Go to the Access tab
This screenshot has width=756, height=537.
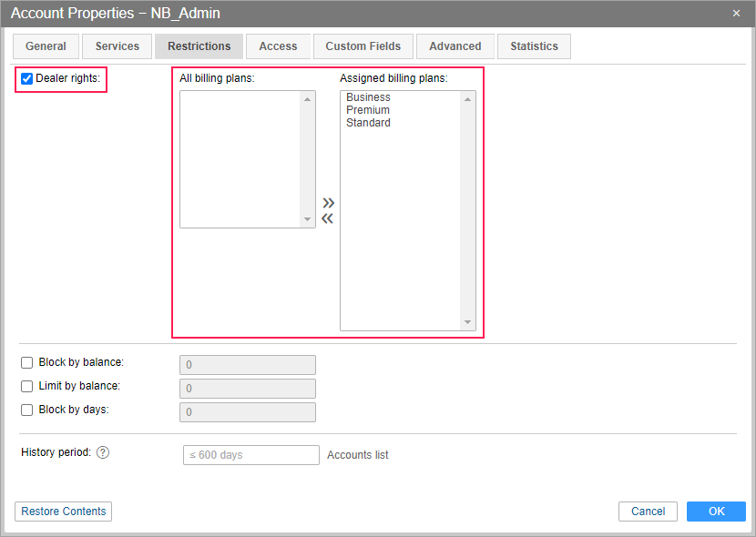point(278,46)
